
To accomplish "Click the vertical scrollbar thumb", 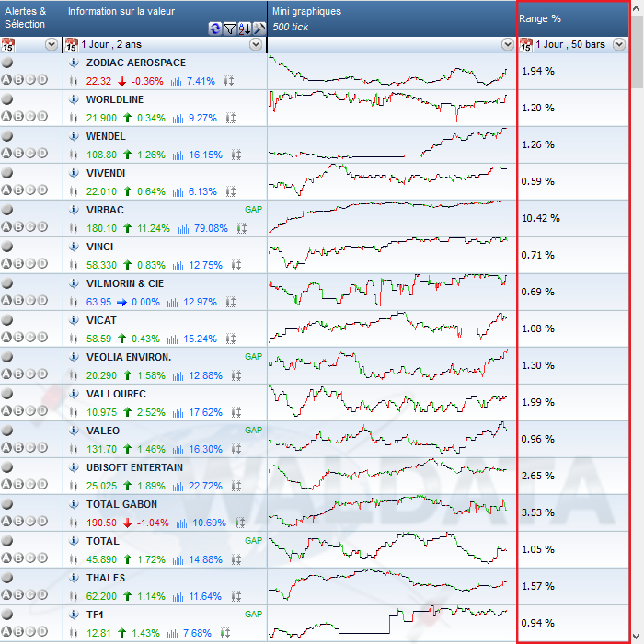I will click(638, 52).
